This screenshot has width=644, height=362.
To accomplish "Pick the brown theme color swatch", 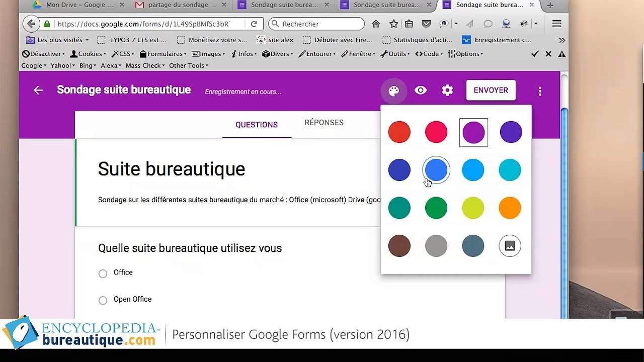I will (x=399, y=246).
